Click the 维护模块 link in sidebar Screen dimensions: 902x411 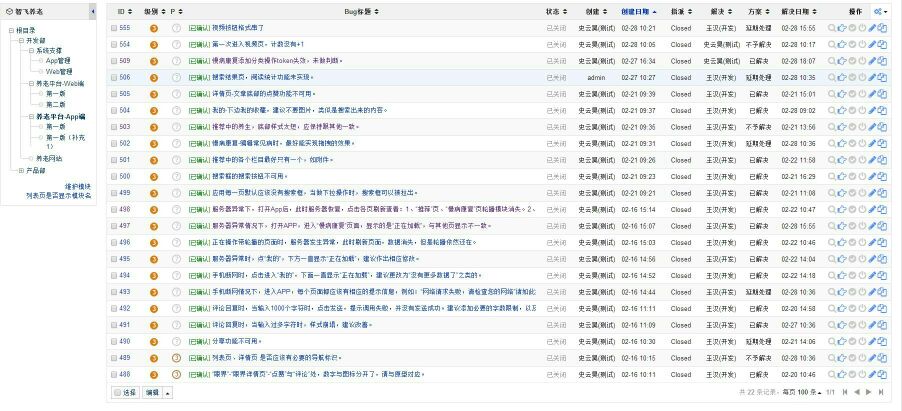[x=77, y=186]
